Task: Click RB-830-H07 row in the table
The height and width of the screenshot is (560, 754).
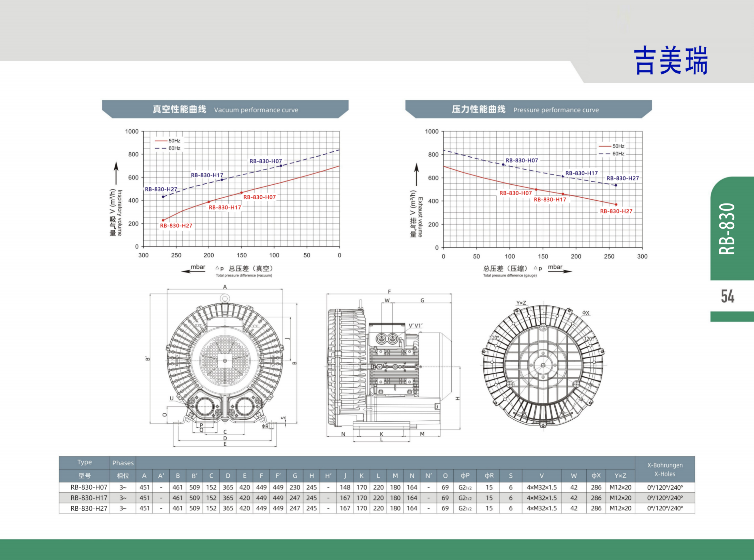Action: coord(377,487)
